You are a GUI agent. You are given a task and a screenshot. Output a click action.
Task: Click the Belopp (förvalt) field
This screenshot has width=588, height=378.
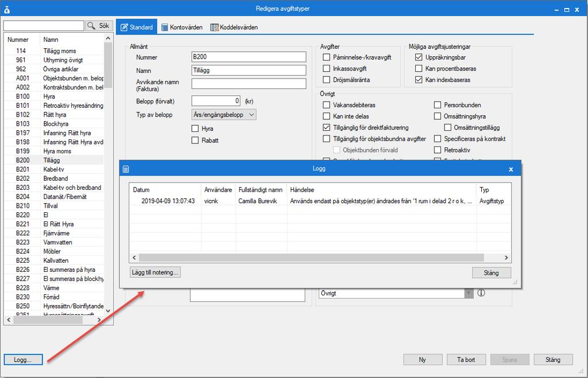216,101
